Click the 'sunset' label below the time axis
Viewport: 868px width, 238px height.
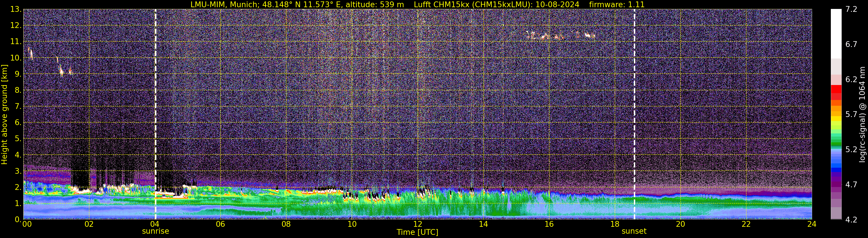tap(634, 231)
